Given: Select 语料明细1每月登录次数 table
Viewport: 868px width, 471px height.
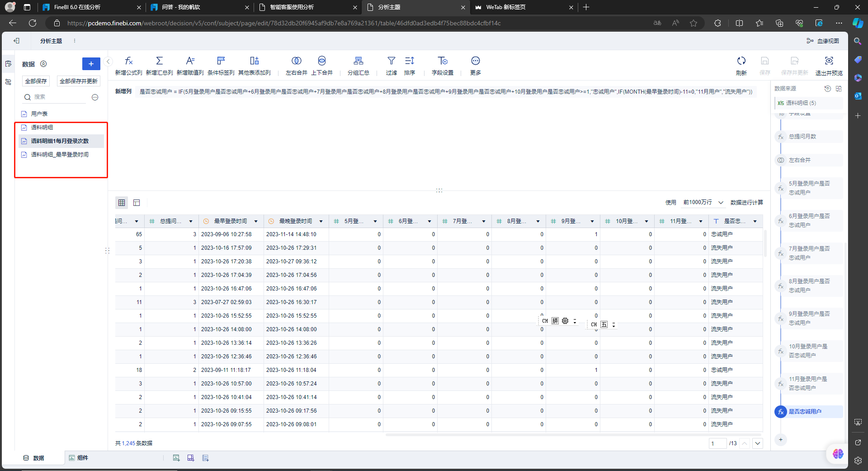Looking at the screenshot, I should click(x=61, y=141).
